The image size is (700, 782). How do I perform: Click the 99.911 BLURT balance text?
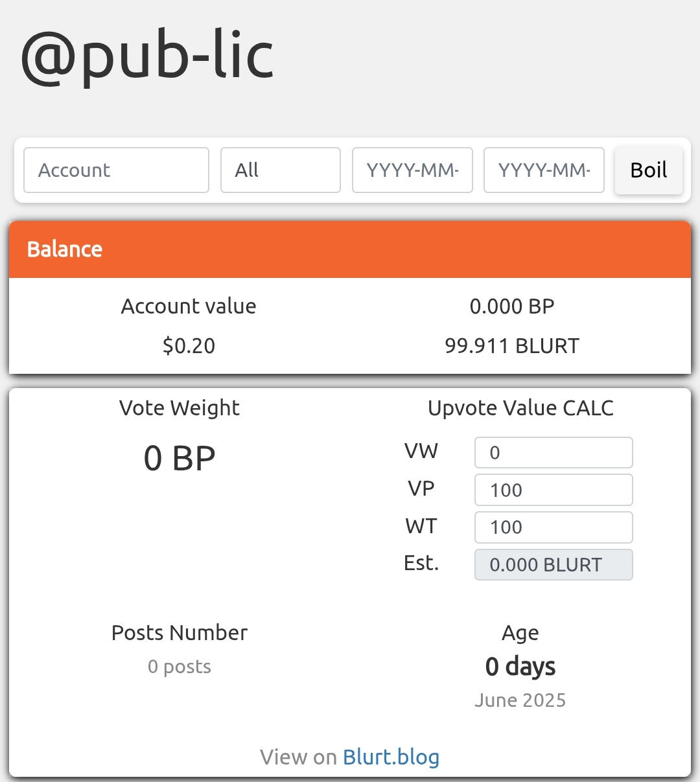tap(512, 346)
